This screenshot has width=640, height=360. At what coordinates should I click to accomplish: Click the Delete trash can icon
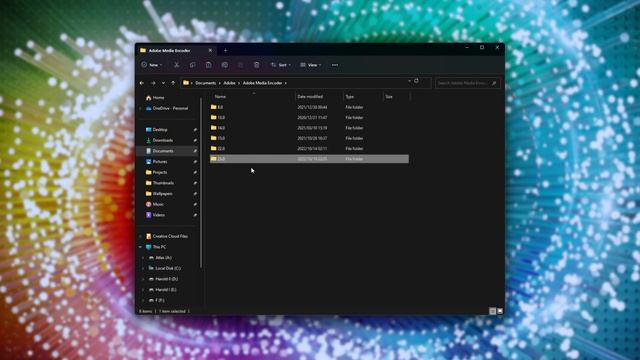[x=256, y=65]
